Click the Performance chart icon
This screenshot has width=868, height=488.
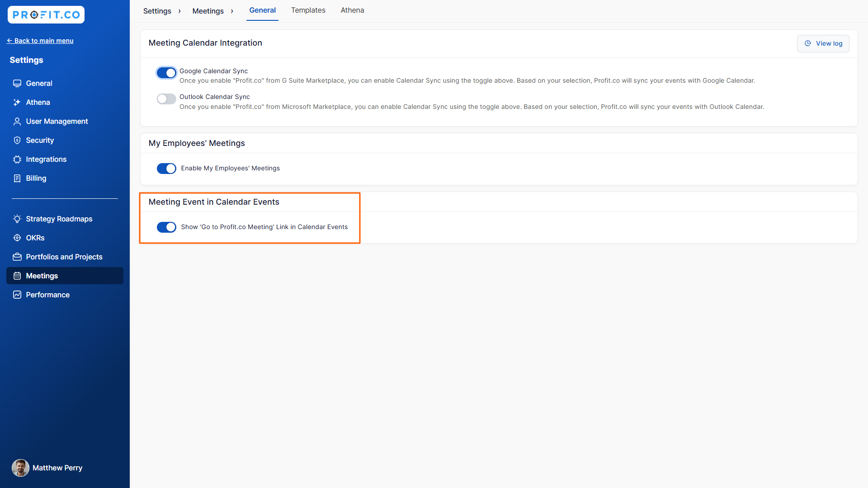(17, 295)
